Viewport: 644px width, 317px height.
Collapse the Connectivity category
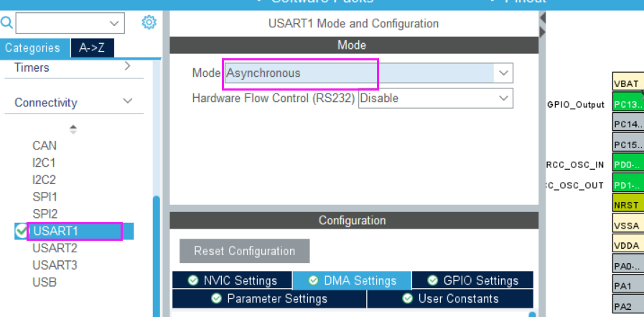(128, 101)
